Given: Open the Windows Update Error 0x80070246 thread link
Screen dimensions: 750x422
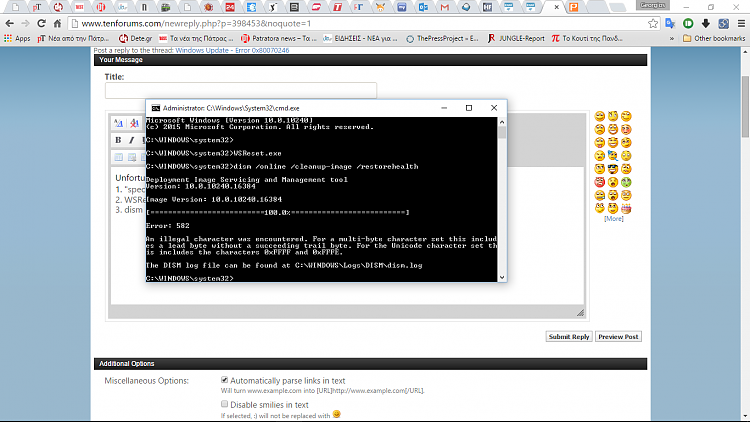Looking at the screenshot, I should tap(232, 50).
